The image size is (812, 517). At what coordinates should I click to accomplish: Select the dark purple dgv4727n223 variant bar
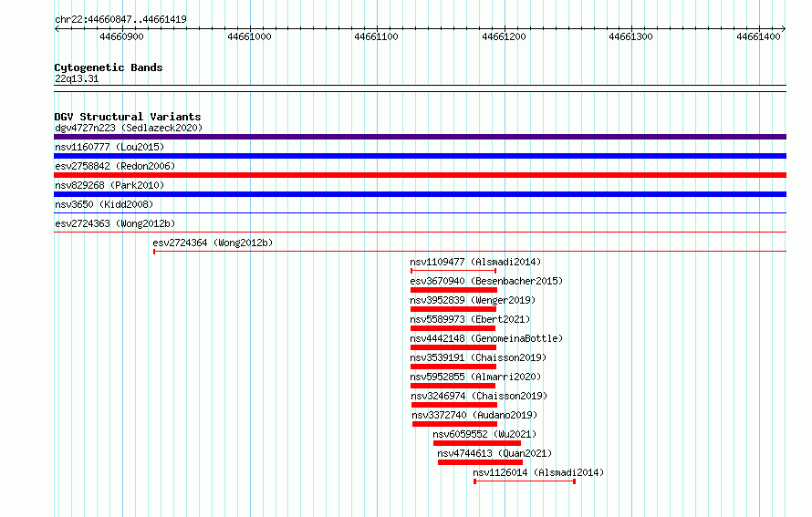click(420, 137)
